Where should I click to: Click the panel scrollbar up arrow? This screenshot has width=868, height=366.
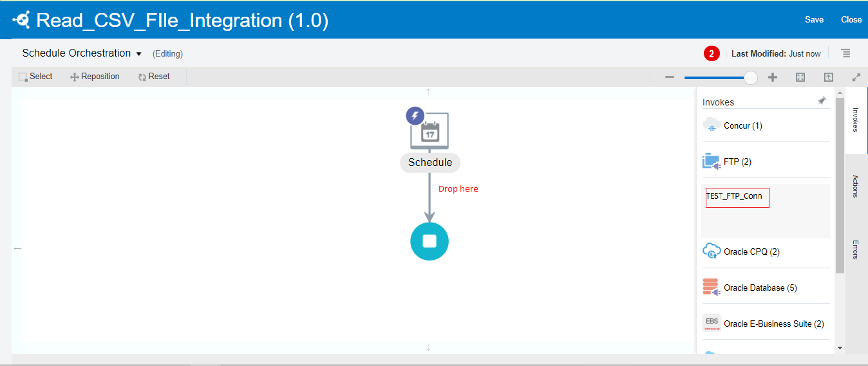pyautogui.click(x=840, y=93)
